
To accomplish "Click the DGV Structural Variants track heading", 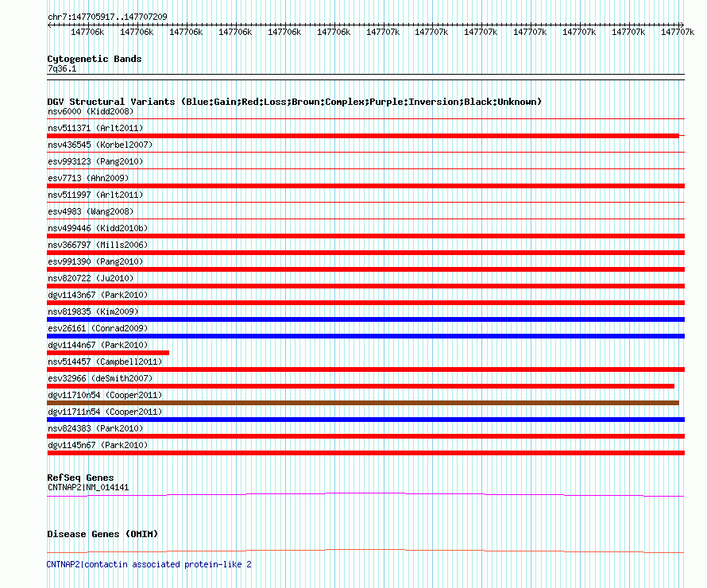I will coord(295,102).
